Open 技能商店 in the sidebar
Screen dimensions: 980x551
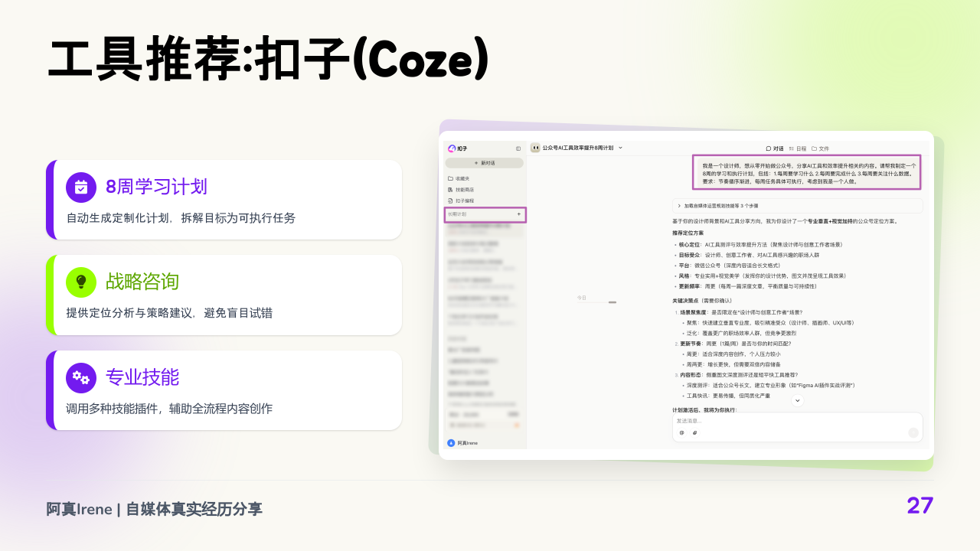click(464, 189)
